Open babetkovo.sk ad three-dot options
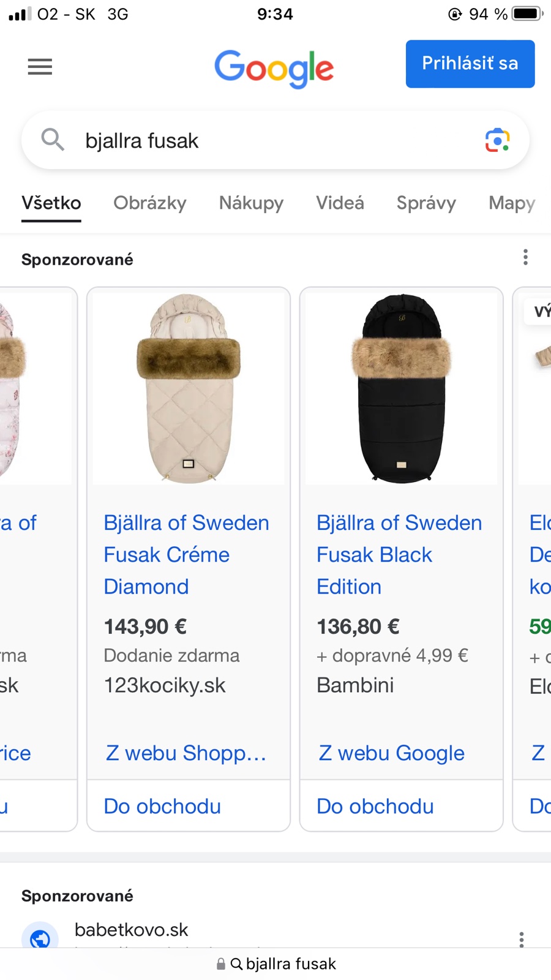The height and width of the screenshot is (980, 551). click(x=521, y=939)
